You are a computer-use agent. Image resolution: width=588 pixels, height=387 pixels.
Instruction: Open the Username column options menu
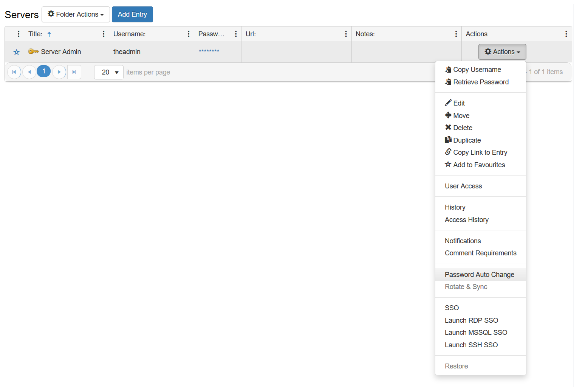coord(189,34)
